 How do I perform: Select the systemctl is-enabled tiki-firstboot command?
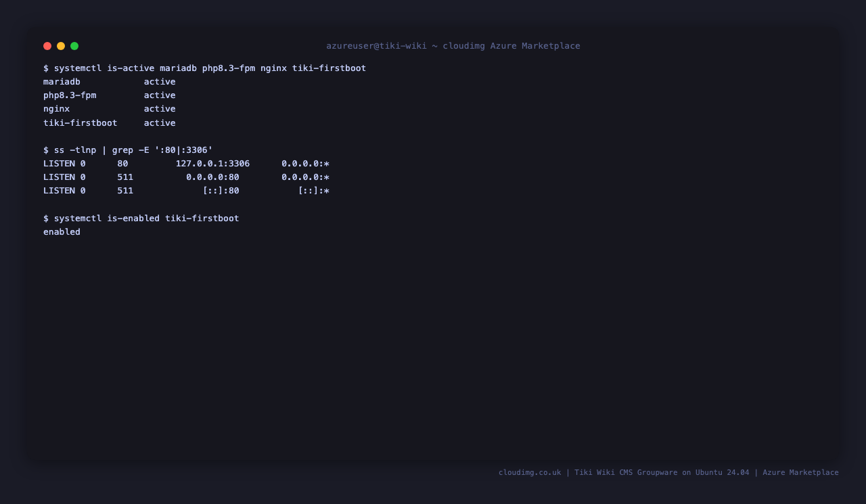point(141,219)
